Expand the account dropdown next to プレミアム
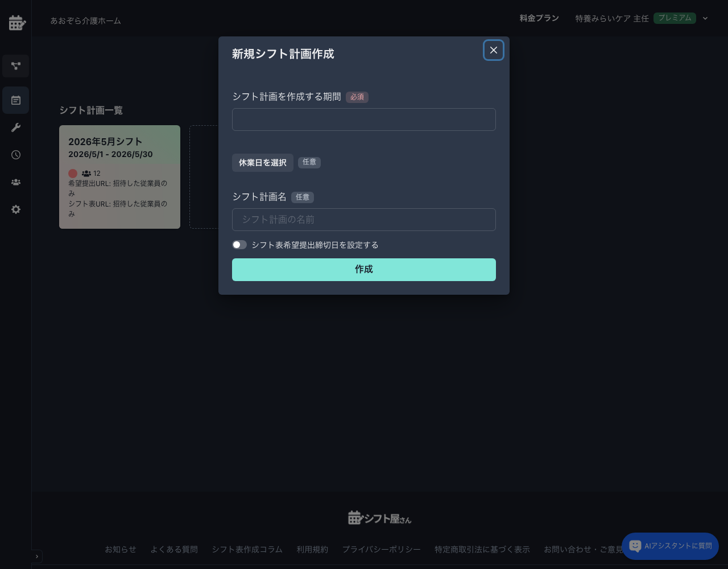 click(x=705, y=18)
